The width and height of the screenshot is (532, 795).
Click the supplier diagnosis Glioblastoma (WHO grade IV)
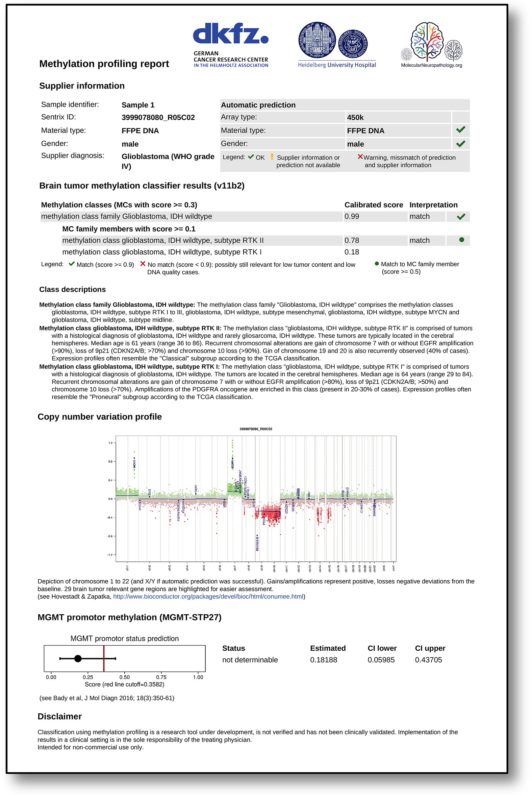click(x=168, y=161)
